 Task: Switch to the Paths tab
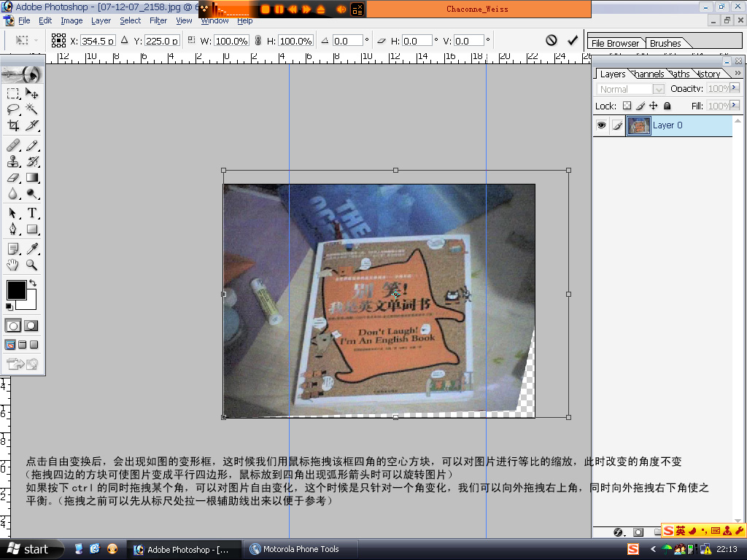coord(680,74)
